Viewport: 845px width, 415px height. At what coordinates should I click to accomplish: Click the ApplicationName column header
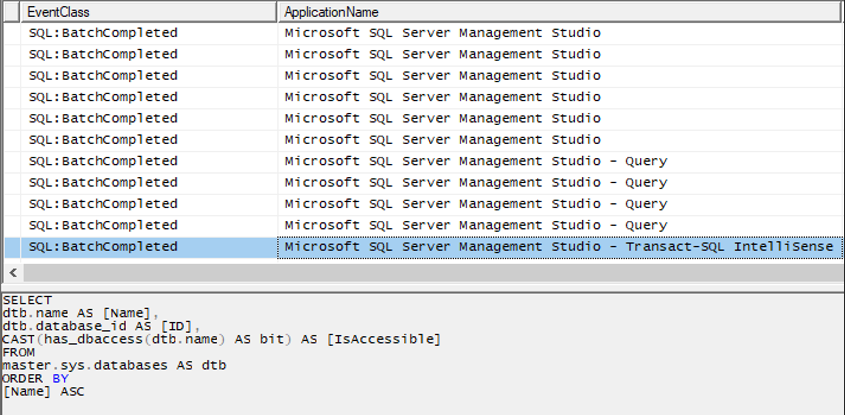[558, 11]
